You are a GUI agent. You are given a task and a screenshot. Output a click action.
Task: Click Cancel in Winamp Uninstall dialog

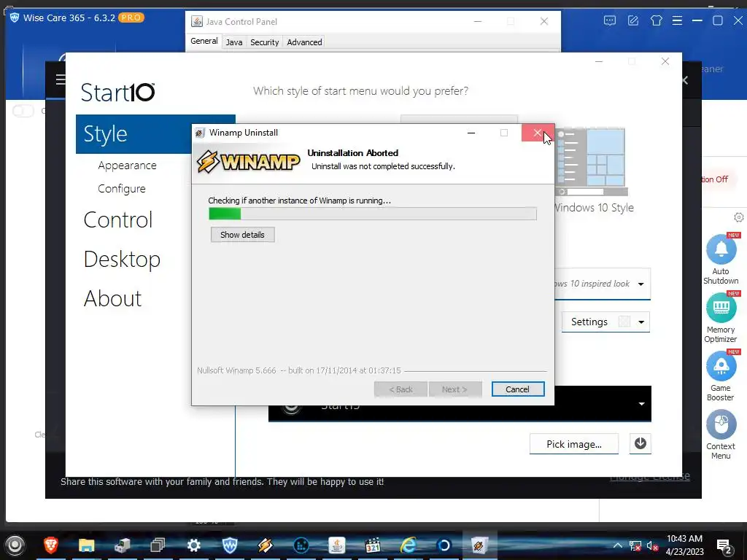[517, 389]
